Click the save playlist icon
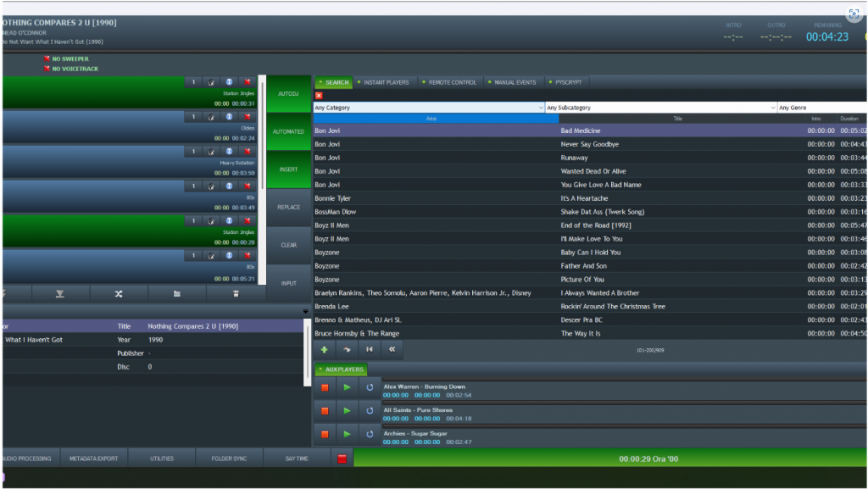This screenshot has width=868, height=489. (x=236, y=294)
